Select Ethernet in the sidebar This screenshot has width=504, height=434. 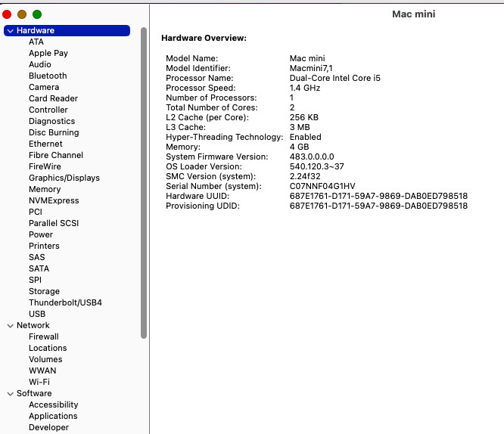coord(45,144)
